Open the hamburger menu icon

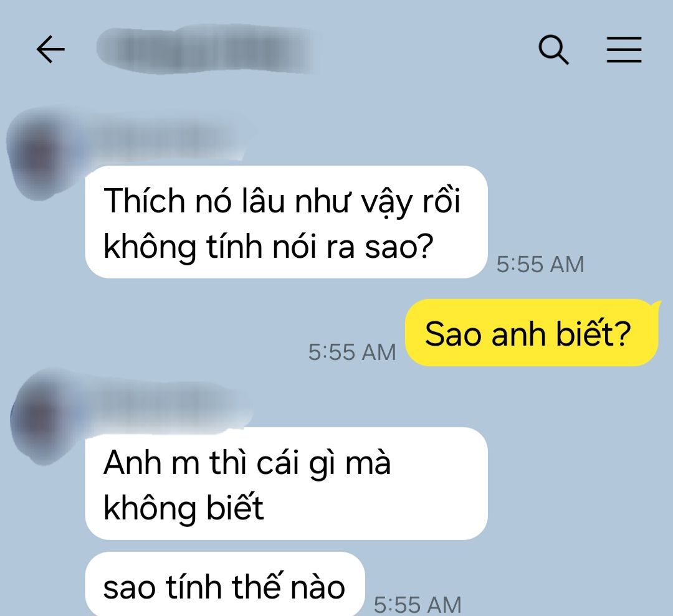(x=624, y=50)
